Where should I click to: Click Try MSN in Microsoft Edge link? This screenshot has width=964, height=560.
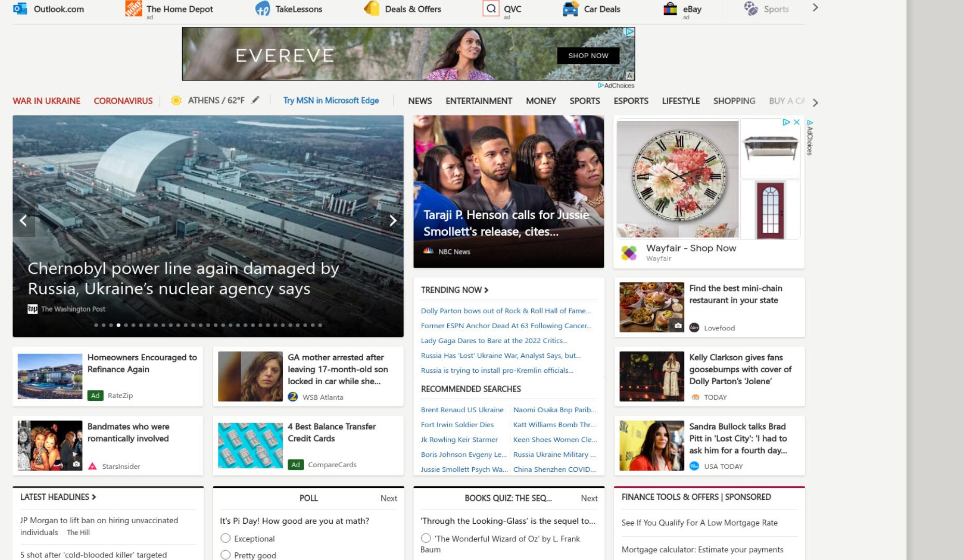click(331, 100)
